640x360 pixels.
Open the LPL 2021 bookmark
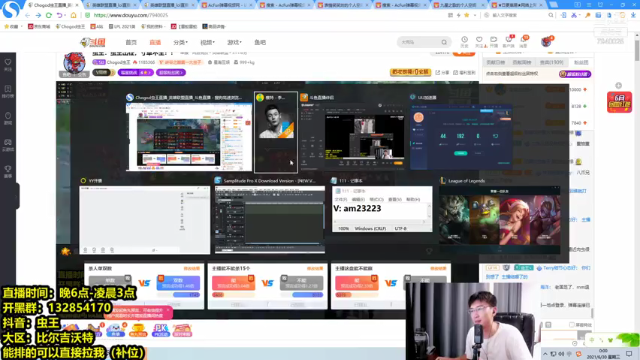click(122, 27)
